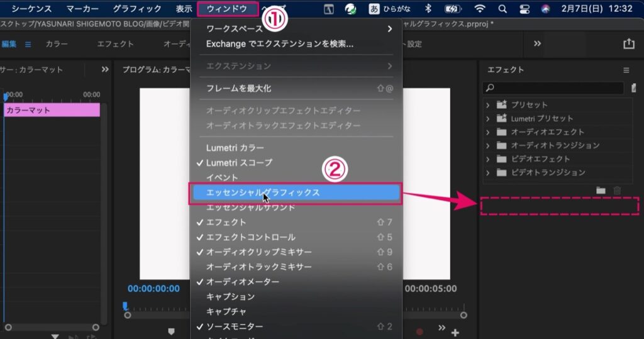Open the macOS Spotlight search
Screen dimensions: 644x339
click(x=502, y=9)
